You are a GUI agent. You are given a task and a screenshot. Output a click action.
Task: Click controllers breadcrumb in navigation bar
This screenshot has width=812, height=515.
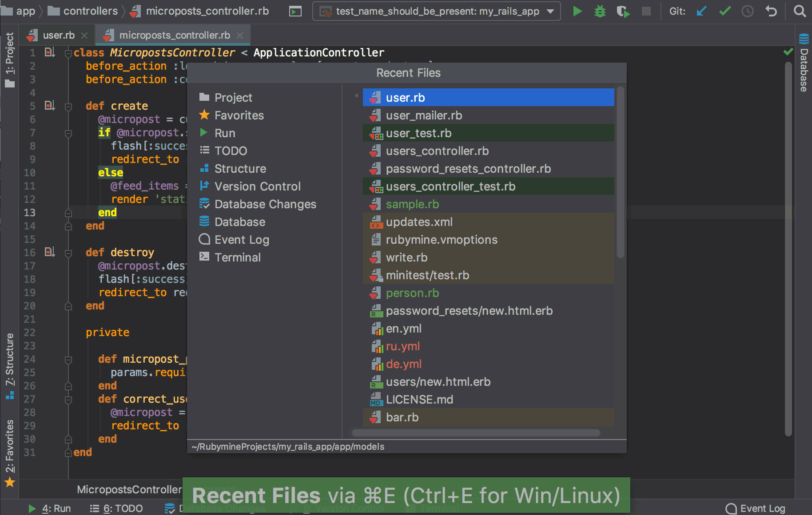(x=83, y=11)
